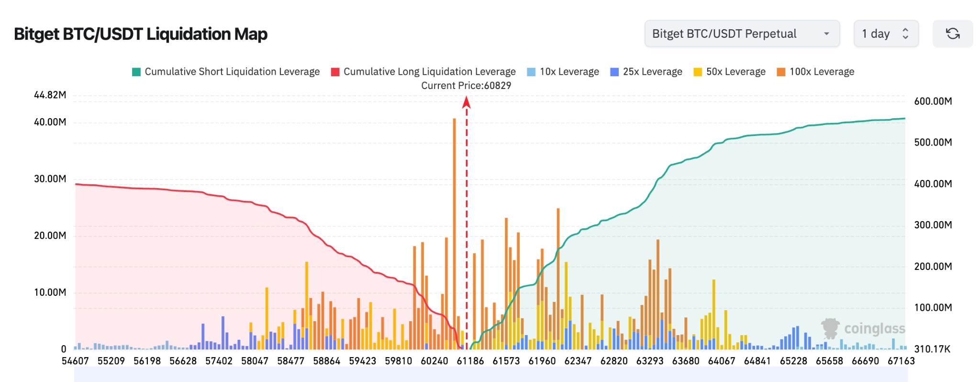Click the right axis value 400.00M
Screen dimensions: 980x382
tap(933, 184)
